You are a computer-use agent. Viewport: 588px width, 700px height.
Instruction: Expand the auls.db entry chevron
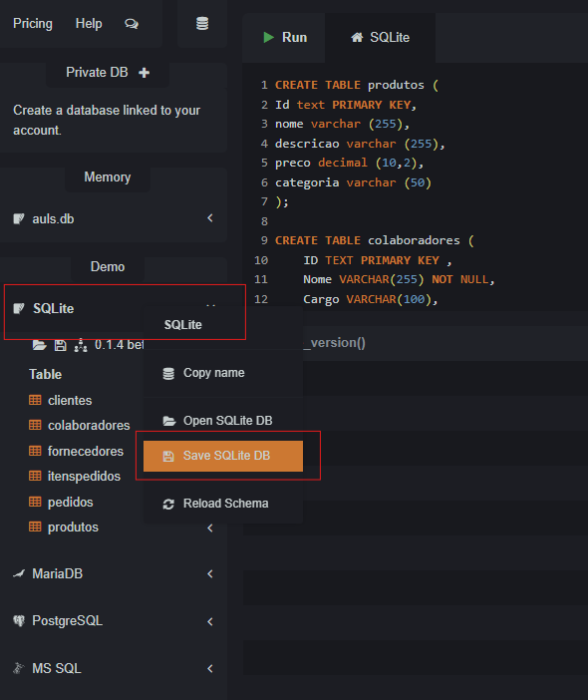coord(210,217)
